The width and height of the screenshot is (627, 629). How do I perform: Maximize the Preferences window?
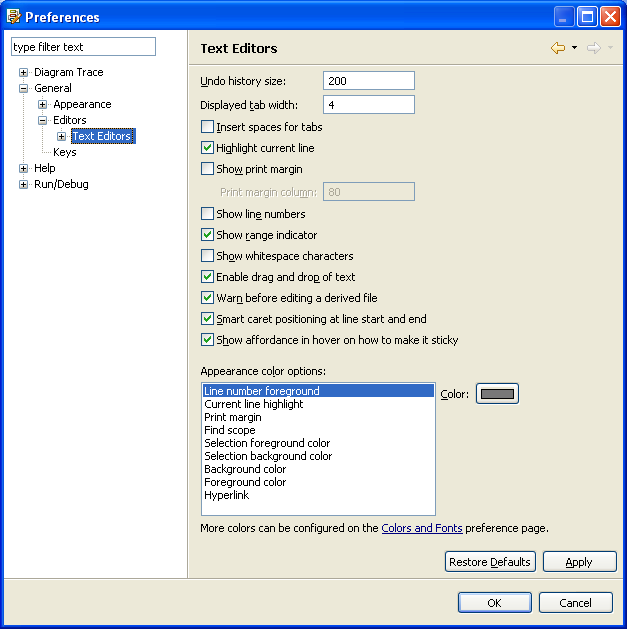[587, 17]
